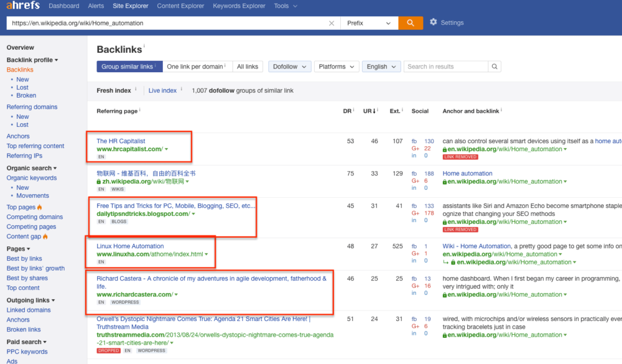Open Content Explorer in top navigation

[x=180, y=6]
